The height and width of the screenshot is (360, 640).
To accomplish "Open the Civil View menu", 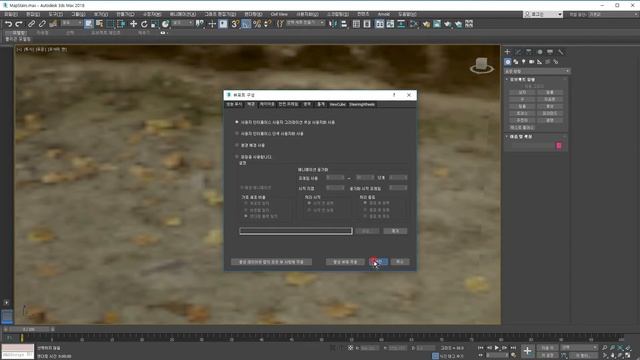I will click(x=279, y=14).
